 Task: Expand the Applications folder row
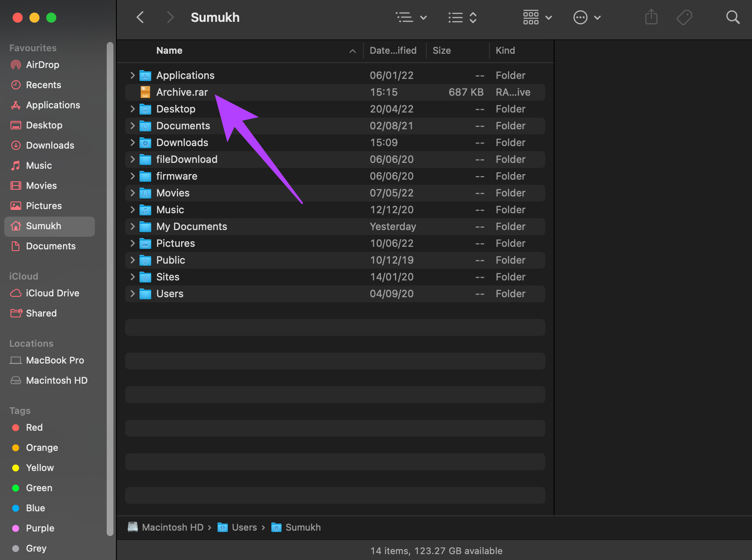tap(132, 75)
